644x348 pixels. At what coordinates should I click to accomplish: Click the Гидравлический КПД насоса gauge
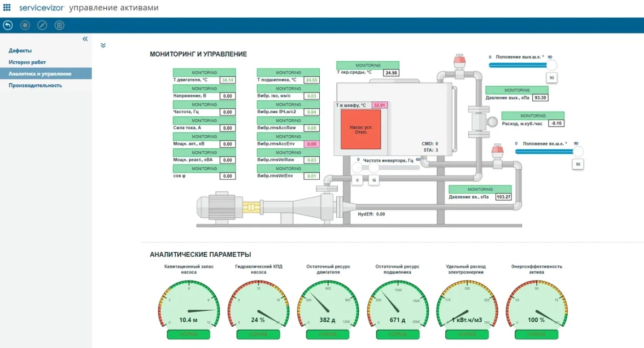[258, 303]
